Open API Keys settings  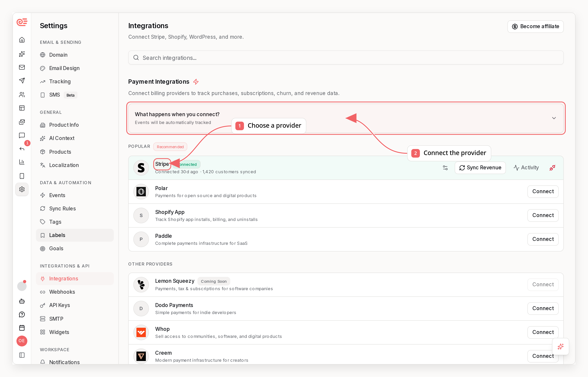(x=75, y=305)
